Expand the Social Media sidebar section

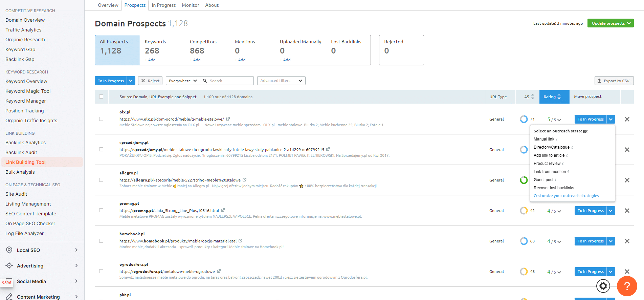click(x=76, y=281)
